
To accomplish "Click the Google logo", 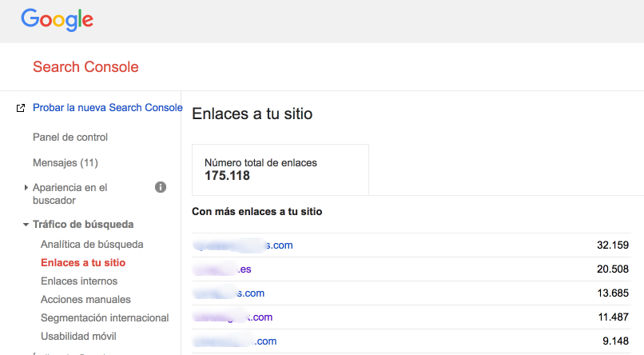I will [x=57, y=20].
